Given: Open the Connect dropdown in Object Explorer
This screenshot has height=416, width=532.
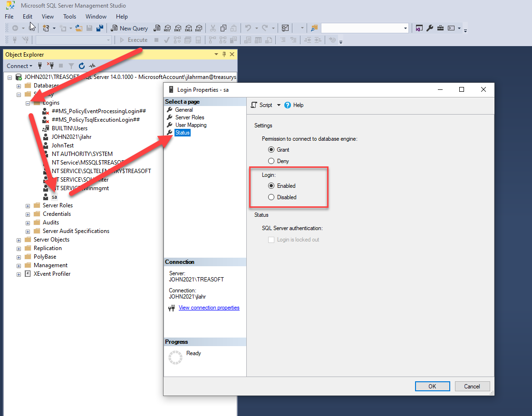Looking at the screenshot, I should click(x=19, y=66).
